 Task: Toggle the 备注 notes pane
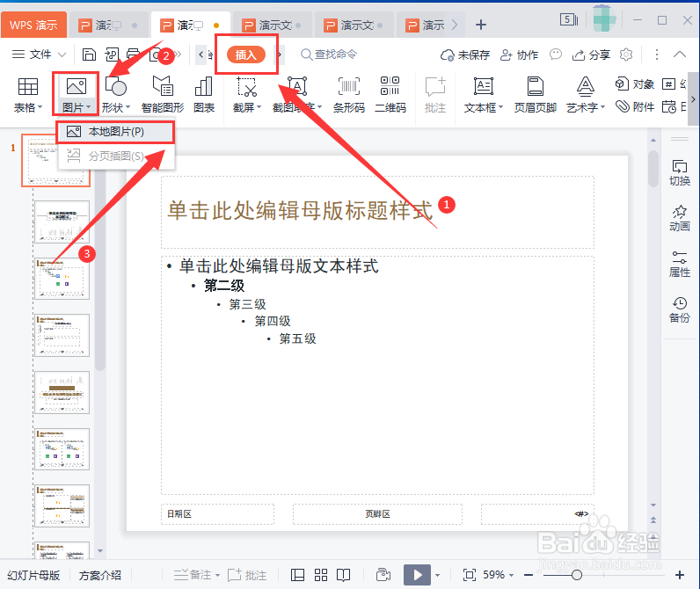(x=193, y=575)
